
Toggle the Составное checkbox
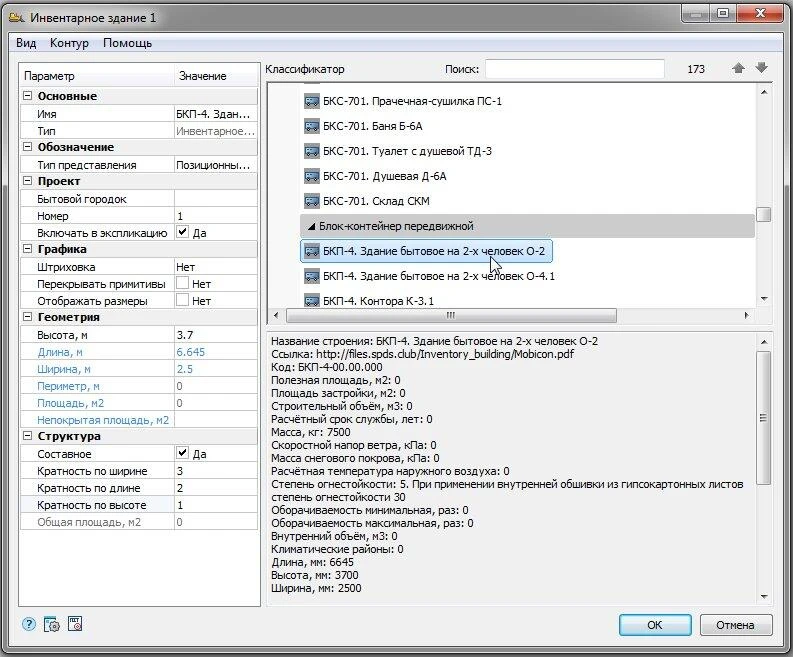coord(182,453)
